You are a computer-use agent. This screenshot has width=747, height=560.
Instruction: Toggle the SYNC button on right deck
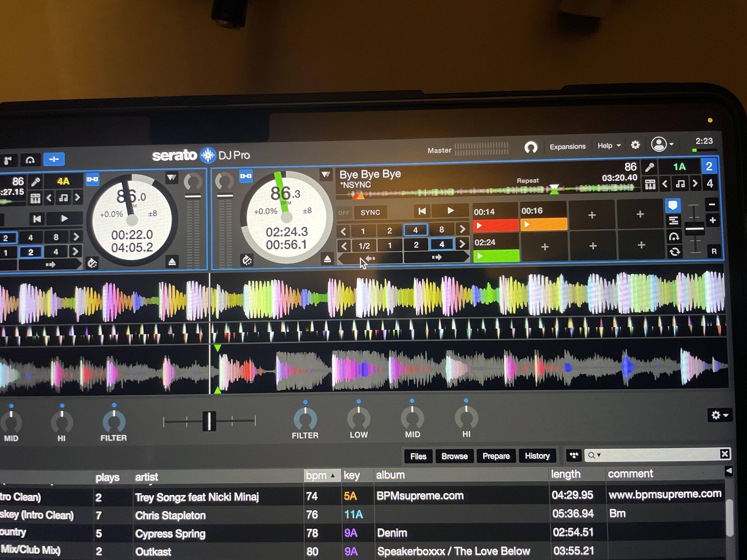coord(370,213)
